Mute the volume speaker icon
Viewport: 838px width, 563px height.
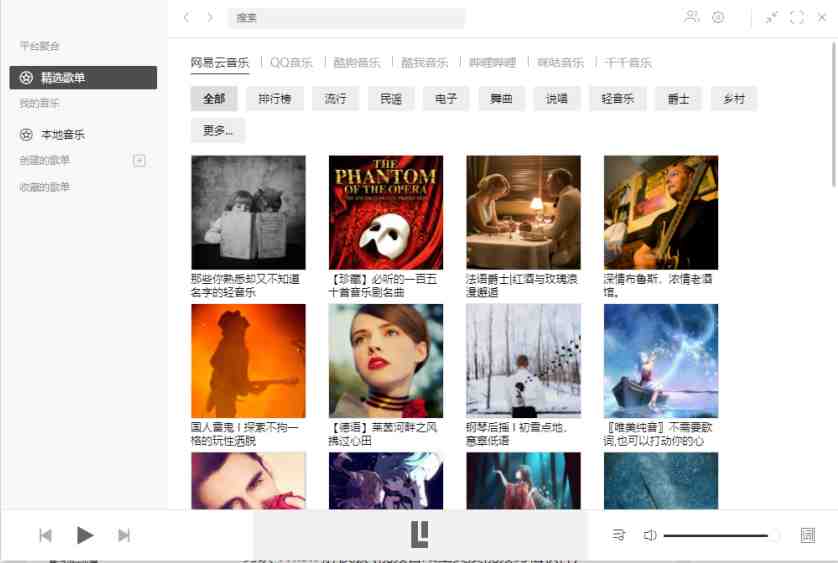[649, 535]
